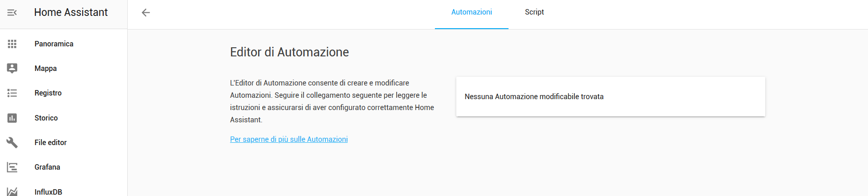Go to Mappa in the sidebar

tap(45, 68)
